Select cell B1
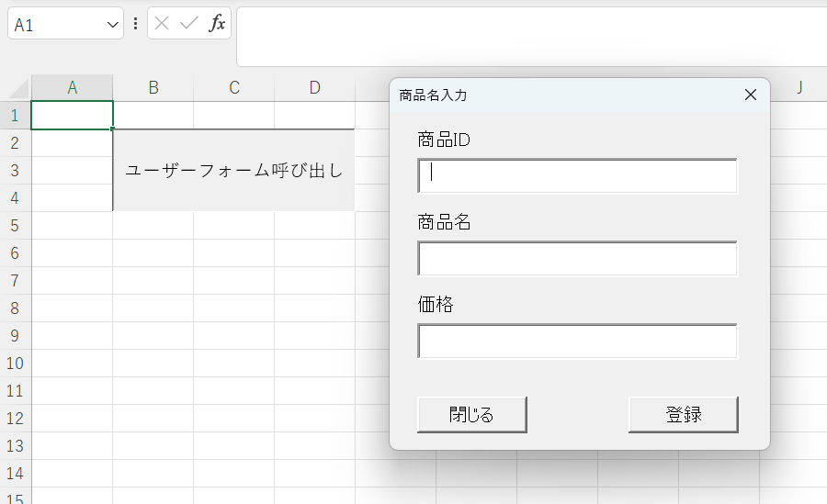This screenshot has width=827, height=504. 153,115
